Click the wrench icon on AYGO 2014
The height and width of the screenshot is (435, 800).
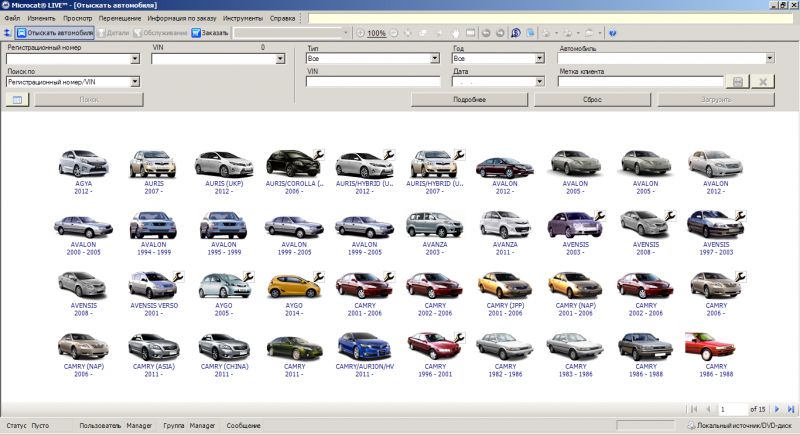318,277
